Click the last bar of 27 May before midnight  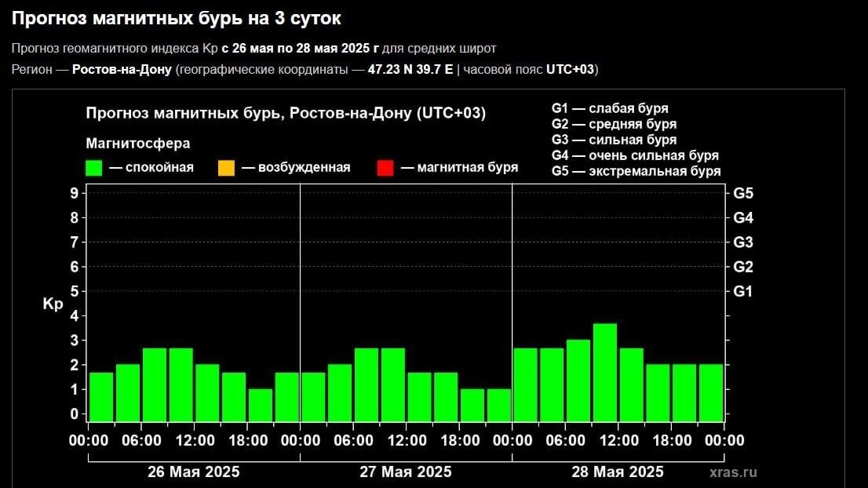[x=499, y=406]
